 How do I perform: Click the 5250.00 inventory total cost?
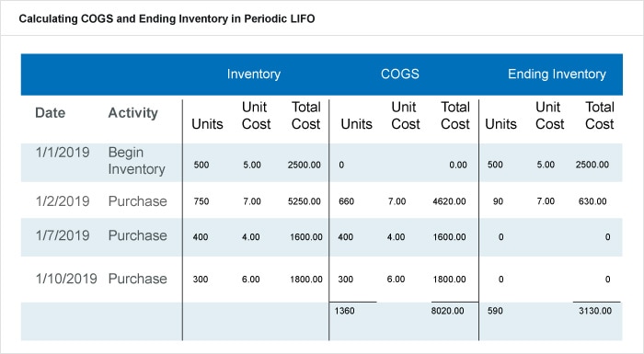pos(304,201)
